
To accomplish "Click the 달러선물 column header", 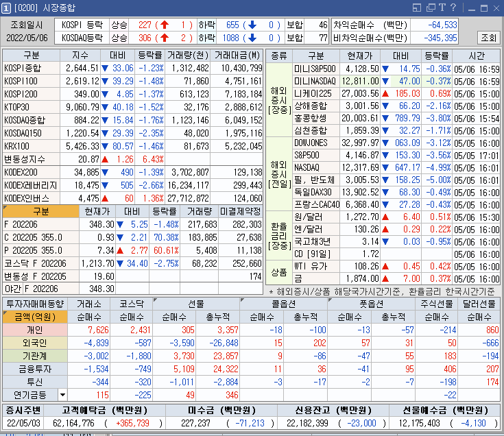I will pyautogui.click(x=479, y=304).
